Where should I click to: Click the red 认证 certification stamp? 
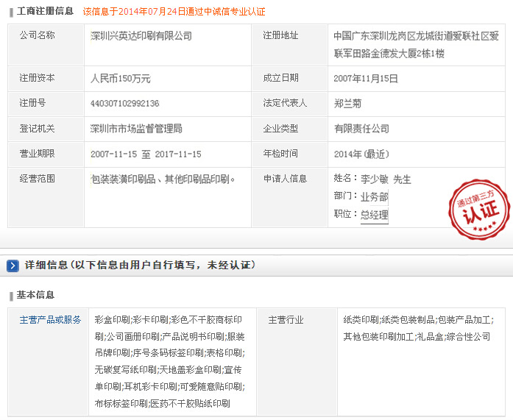tap(478, 208)
